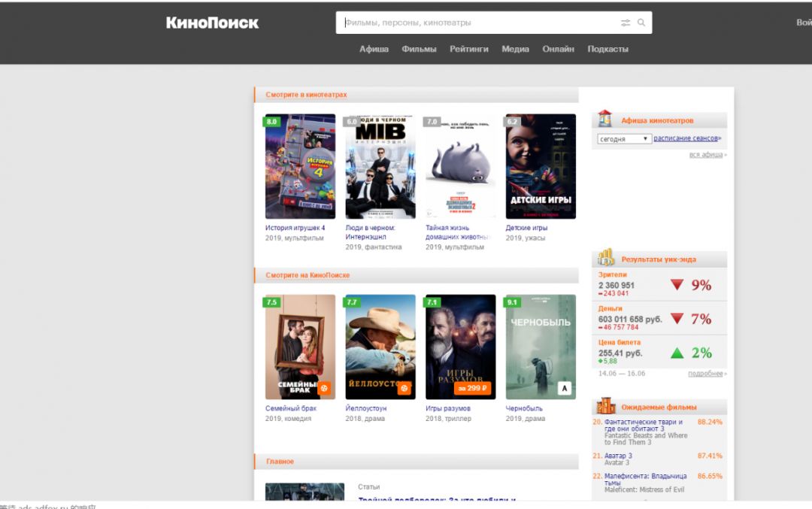The width and height of the screenshot is (812, 509).
Task: Click the 7.5 rating badge on Семейный брак
Action: [271, 302]
